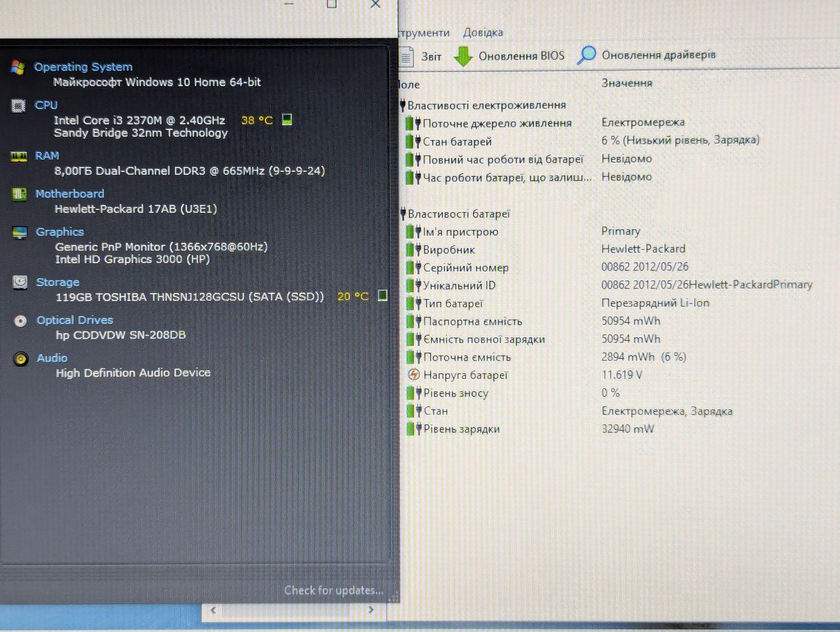
Task: Click the Operating System Windows flag icon
Action: point(18,67)
